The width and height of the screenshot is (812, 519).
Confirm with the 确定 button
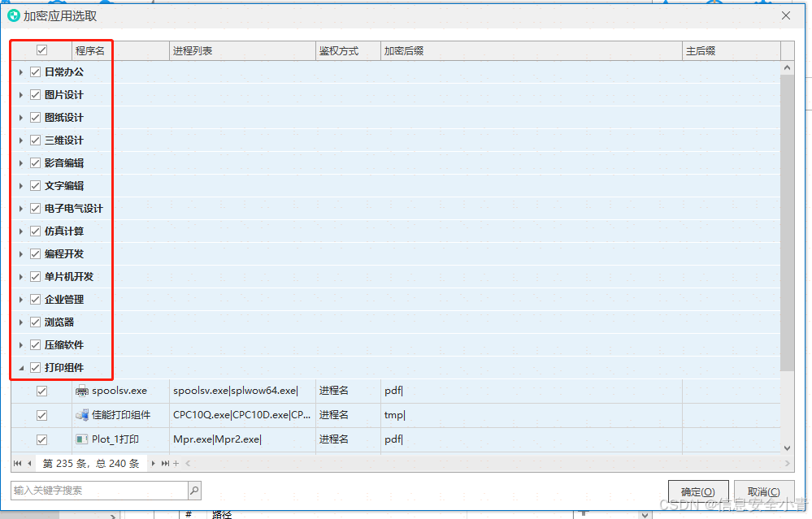pos(697,491)
